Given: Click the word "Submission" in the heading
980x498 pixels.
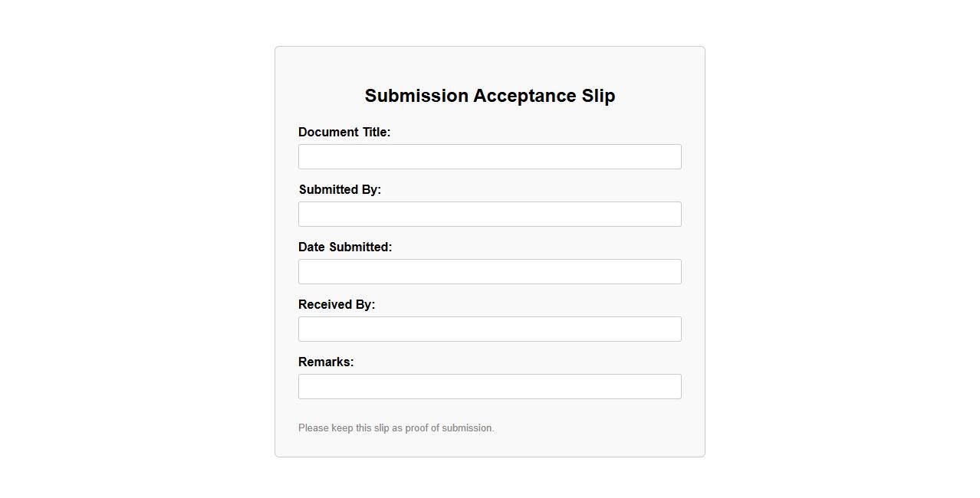Looking at the screenshot, I should (416, 96).
